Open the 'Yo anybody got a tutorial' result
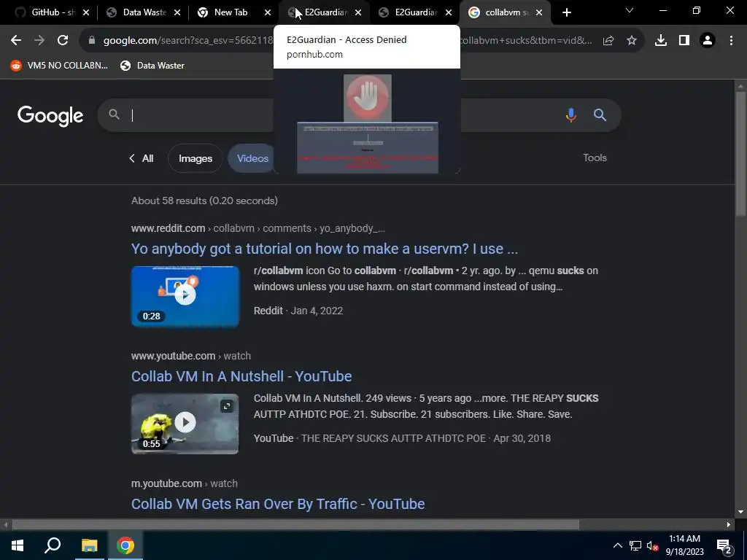The image size is (747, 560). coord(325,249)
